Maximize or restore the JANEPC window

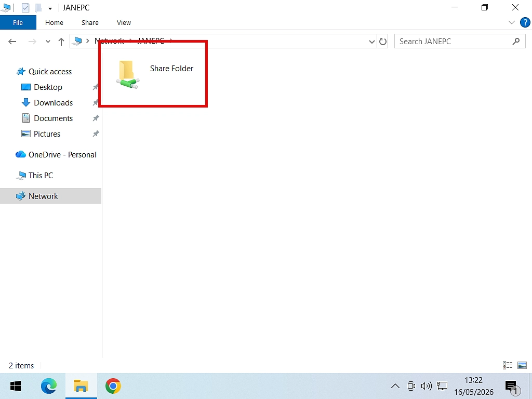pos(485,7)
